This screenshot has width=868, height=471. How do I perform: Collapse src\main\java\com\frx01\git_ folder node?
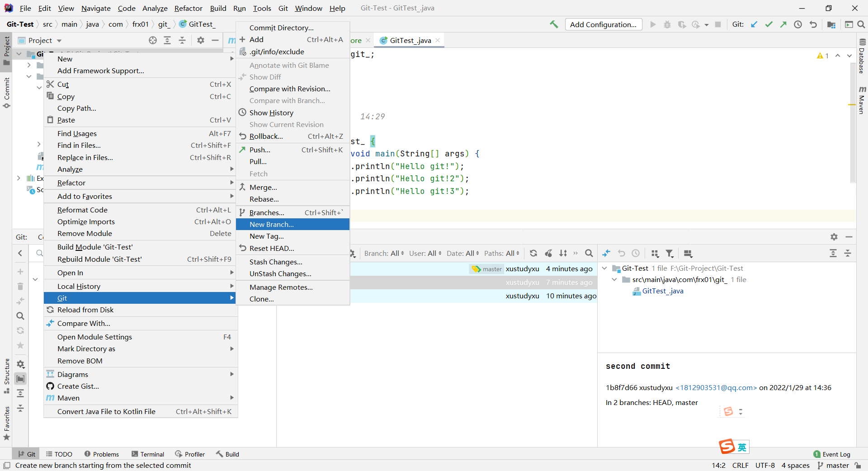tap(614, 280)
